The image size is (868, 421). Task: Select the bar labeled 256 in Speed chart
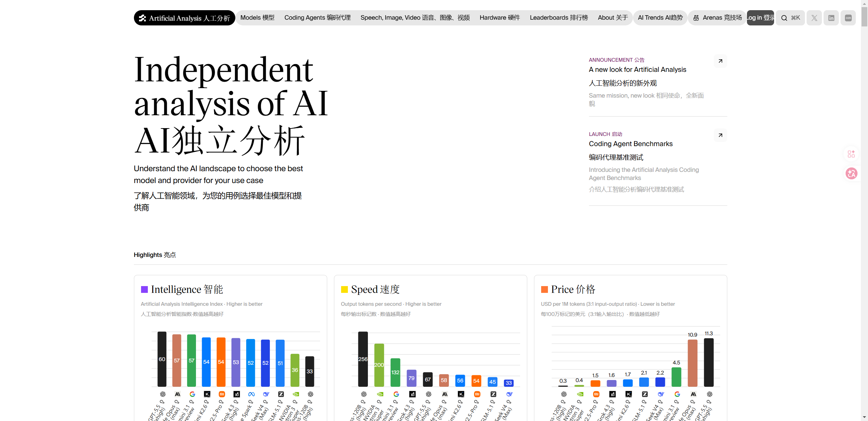pos(363,359)
